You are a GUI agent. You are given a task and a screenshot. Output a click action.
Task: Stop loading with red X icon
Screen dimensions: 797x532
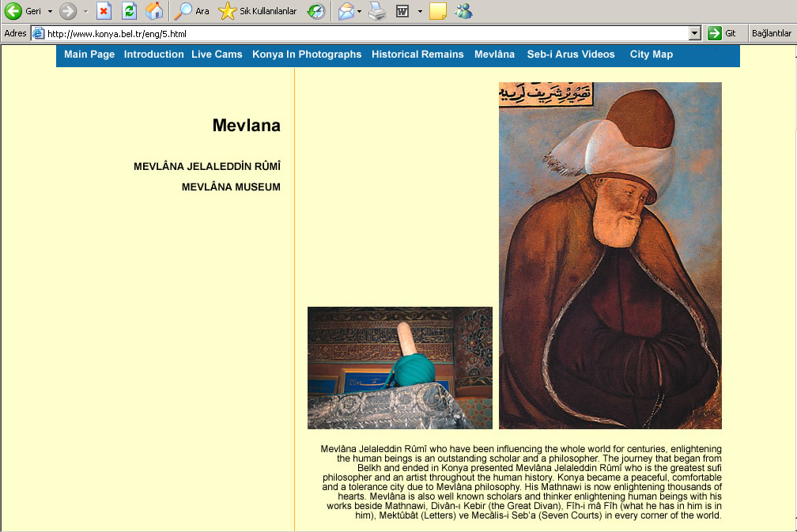(104, 10)
